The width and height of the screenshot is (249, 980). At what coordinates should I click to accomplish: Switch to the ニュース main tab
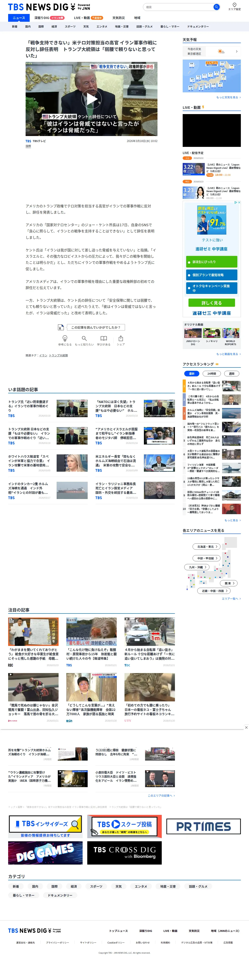[x=19, y=18]
